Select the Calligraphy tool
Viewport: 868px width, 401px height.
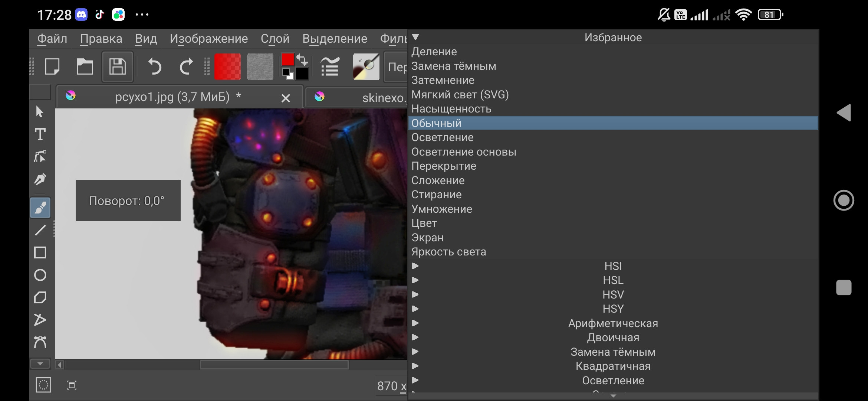[40, 179]
